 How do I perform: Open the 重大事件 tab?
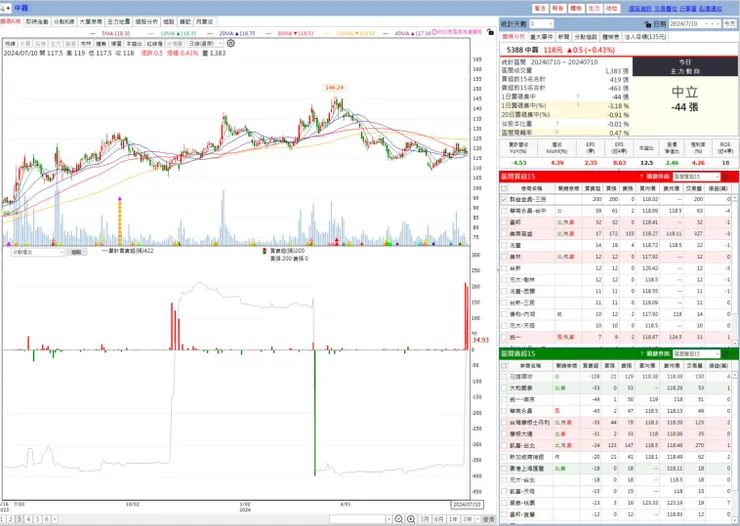pyautogui.click(x=541, y=36)
